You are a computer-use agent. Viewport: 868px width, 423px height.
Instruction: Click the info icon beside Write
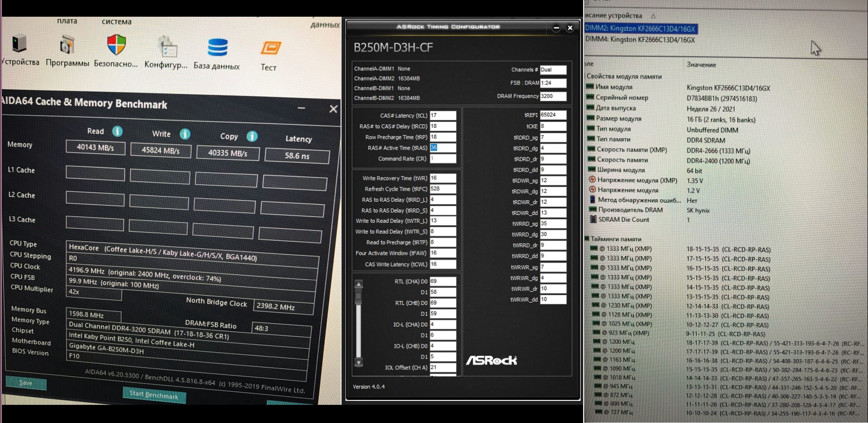185,134
